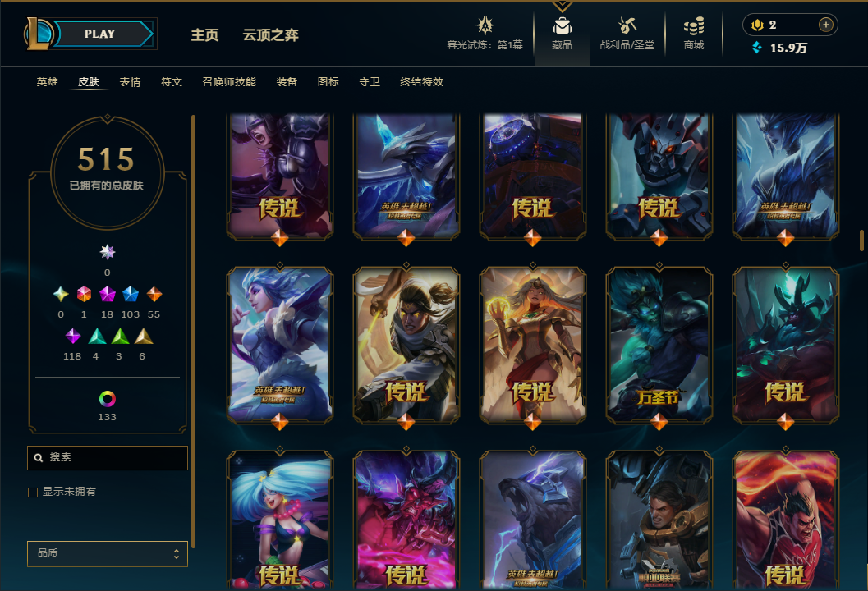Open 战利品/圣堂 loot icon
Viewport: 868px width, 591px height.
pyautogui.click(x=627, y=25)
